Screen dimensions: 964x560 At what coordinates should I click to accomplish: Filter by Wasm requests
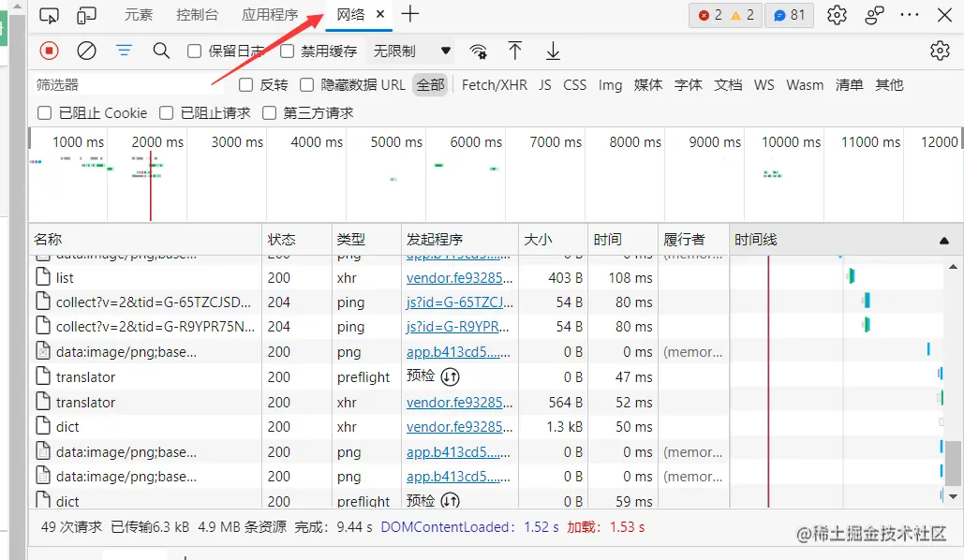click(x=805, y=85)
